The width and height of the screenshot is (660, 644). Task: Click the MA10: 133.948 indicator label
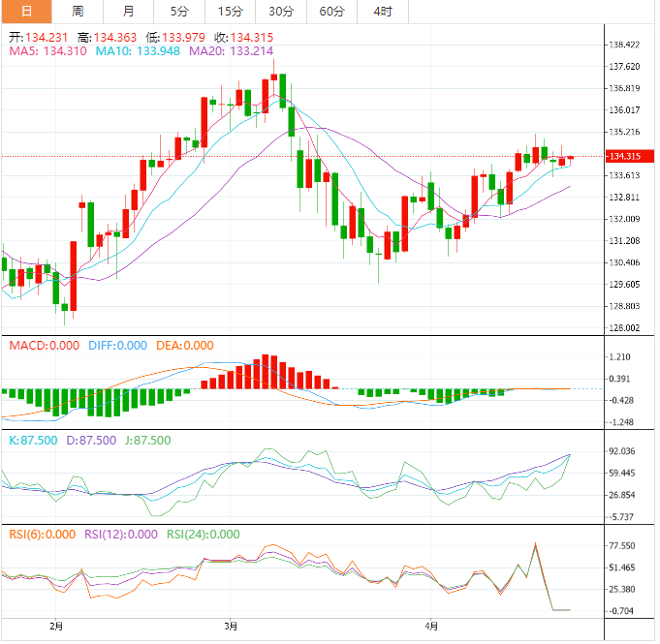coord(139,50)
